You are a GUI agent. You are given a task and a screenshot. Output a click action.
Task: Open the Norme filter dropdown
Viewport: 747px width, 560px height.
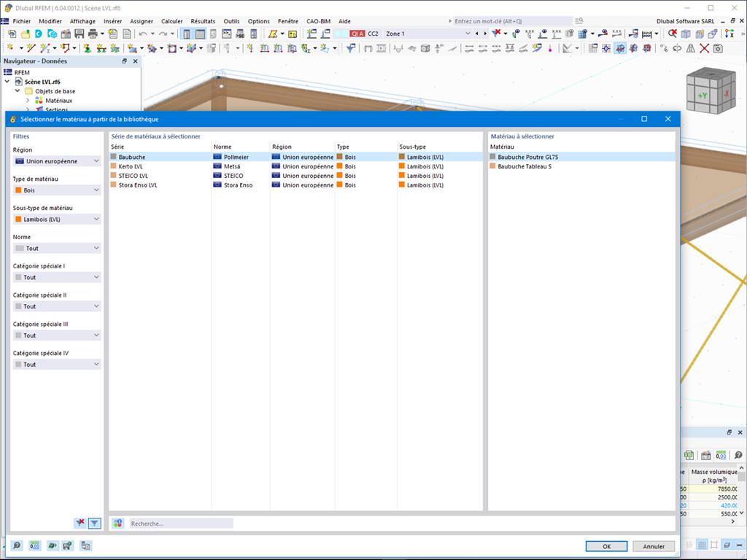[57, 249]
